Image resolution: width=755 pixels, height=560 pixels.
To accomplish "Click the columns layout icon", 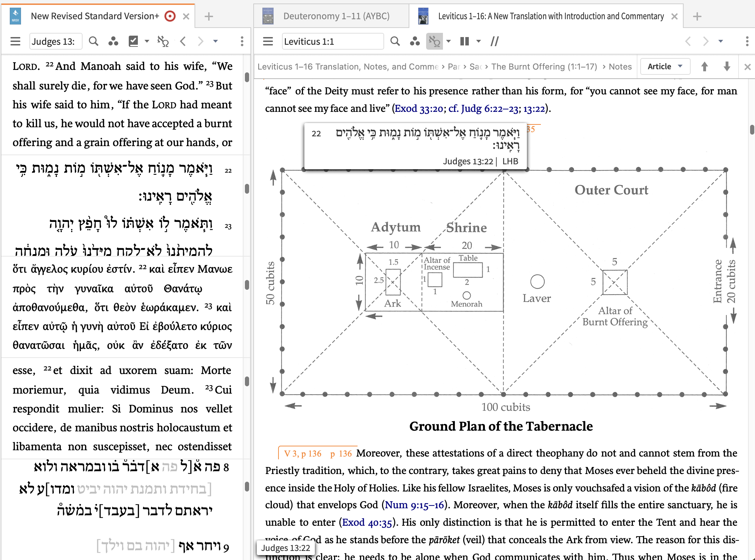I will pos(465,41).
